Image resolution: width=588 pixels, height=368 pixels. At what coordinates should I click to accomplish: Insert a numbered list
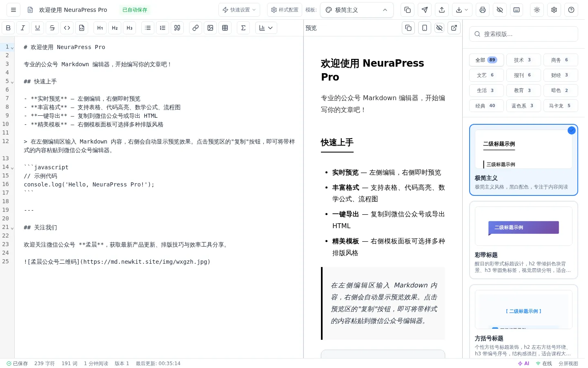click(163, 28)
